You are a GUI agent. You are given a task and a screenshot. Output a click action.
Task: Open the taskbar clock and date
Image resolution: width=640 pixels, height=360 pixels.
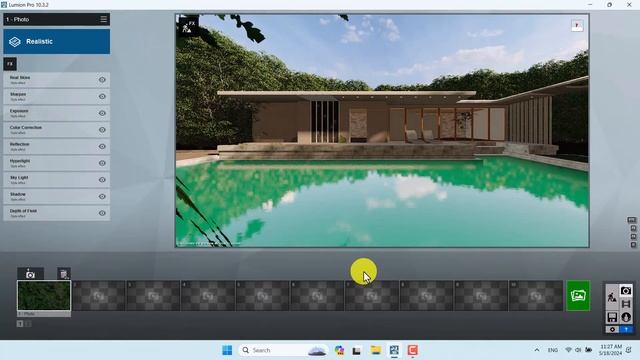click(x=611, y=350)
